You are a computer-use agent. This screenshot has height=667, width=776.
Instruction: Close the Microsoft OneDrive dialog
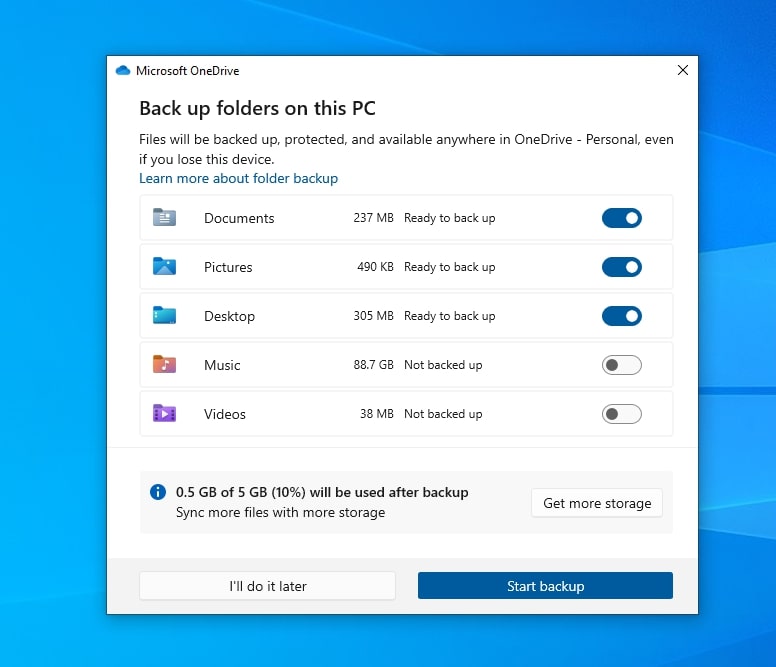[x=683, y=70]
